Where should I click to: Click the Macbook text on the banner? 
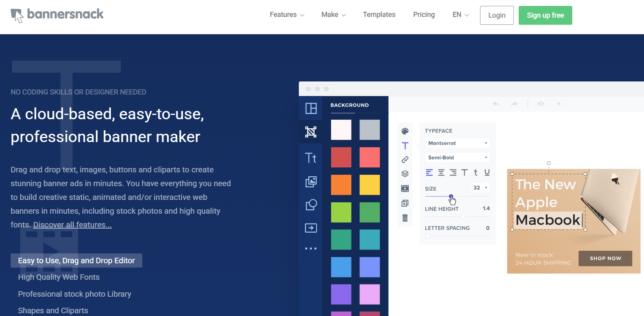(x=548, y=220)
